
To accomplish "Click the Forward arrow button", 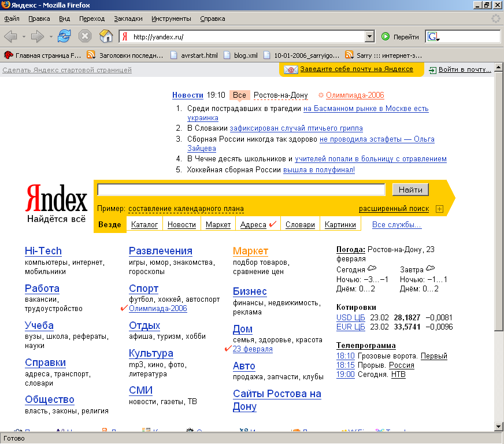I will pyautogui.click(x=38, y=36).
